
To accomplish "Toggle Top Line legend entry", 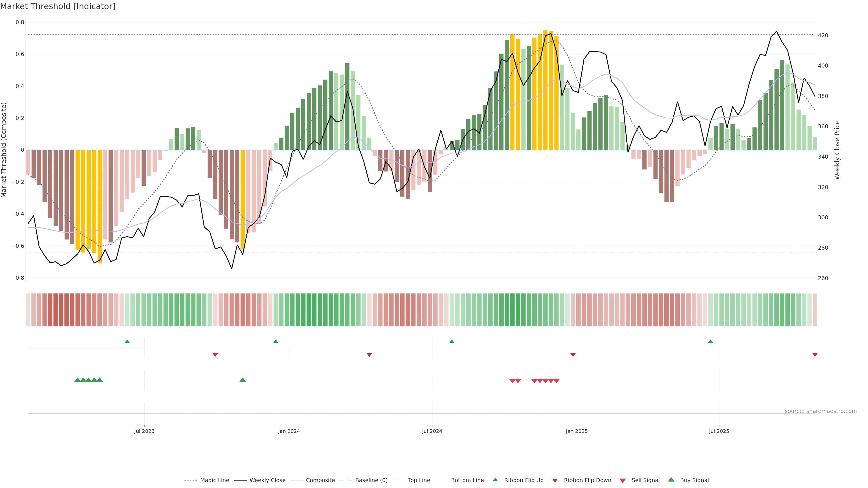I will point(419,480).
